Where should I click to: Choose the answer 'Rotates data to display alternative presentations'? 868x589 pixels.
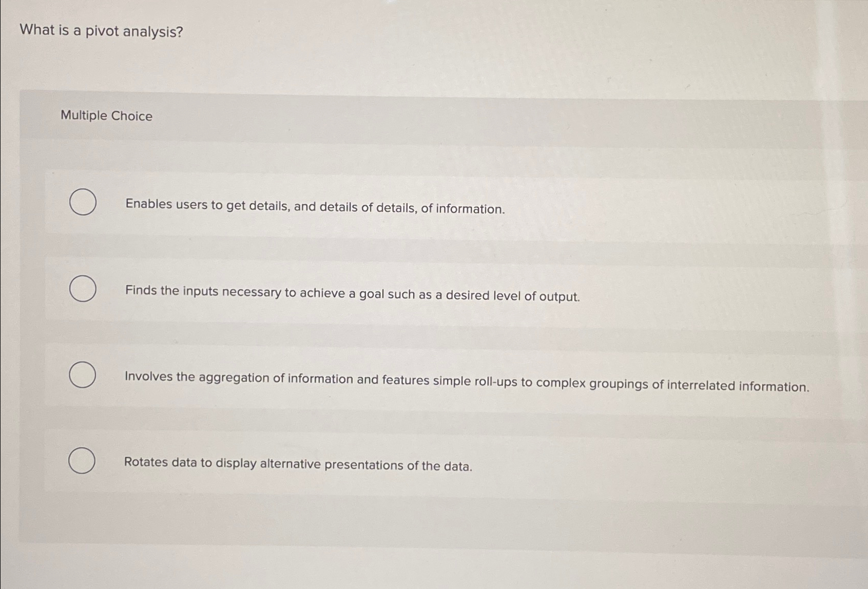298,466
